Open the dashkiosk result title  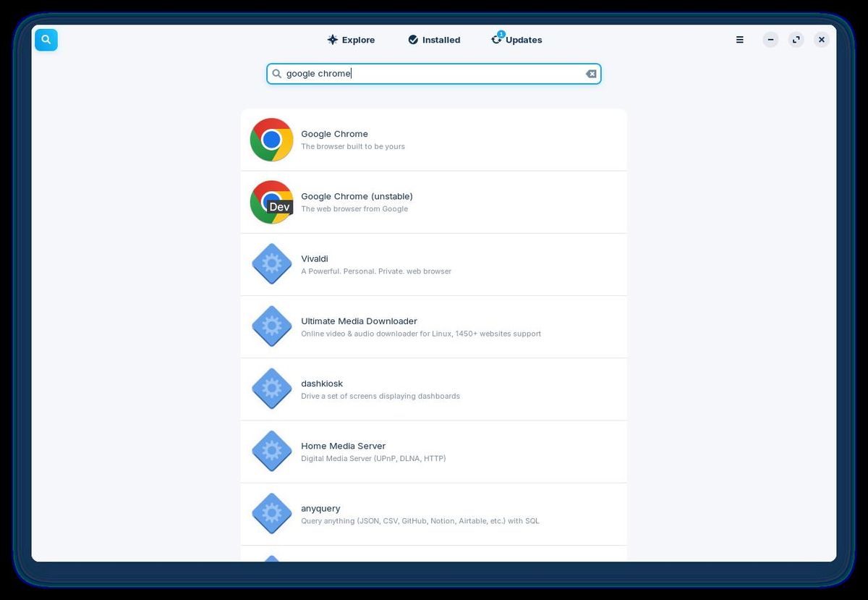322,383
